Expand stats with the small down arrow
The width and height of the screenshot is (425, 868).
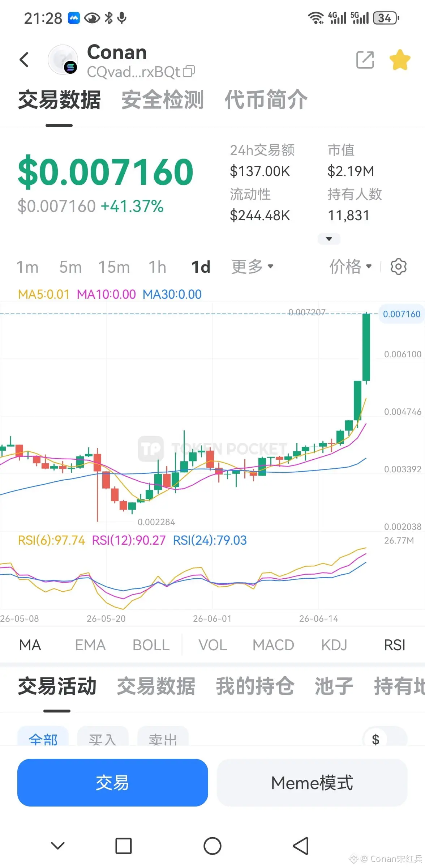pyautogui.click(x=329, y=239)
